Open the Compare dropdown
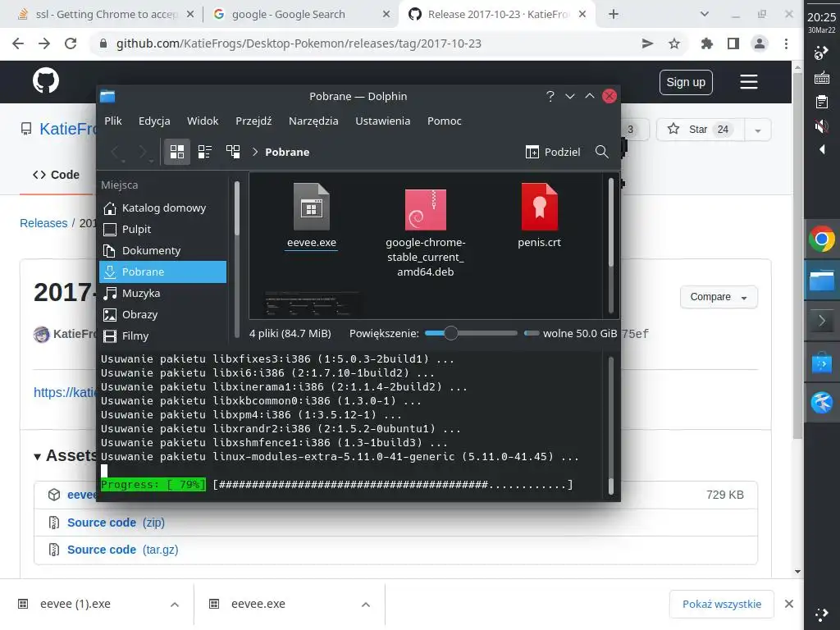The width and height of the screenshot is (840, 630). coord(719,297)
